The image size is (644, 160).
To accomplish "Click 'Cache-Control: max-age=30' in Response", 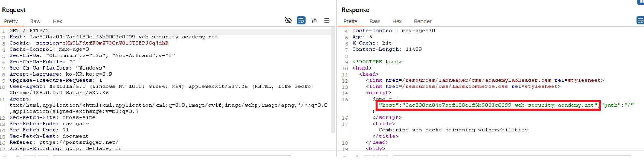I will tap(394, 31).
